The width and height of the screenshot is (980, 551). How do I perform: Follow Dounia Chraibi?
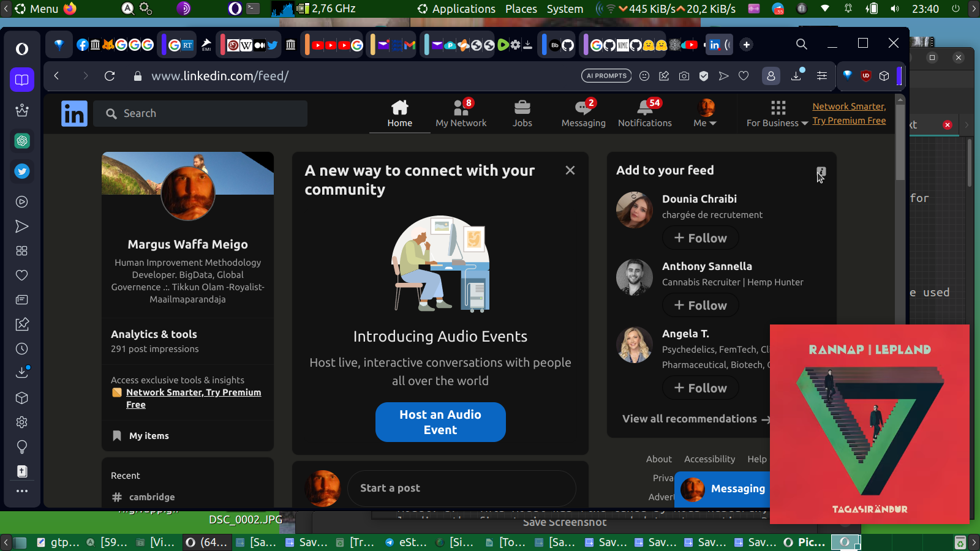coord(701,238)
